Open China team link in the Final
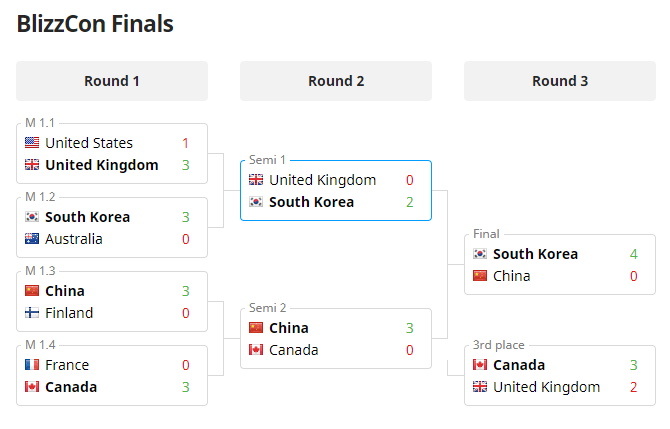Viewport: 670px width, 429px height. 512,276
